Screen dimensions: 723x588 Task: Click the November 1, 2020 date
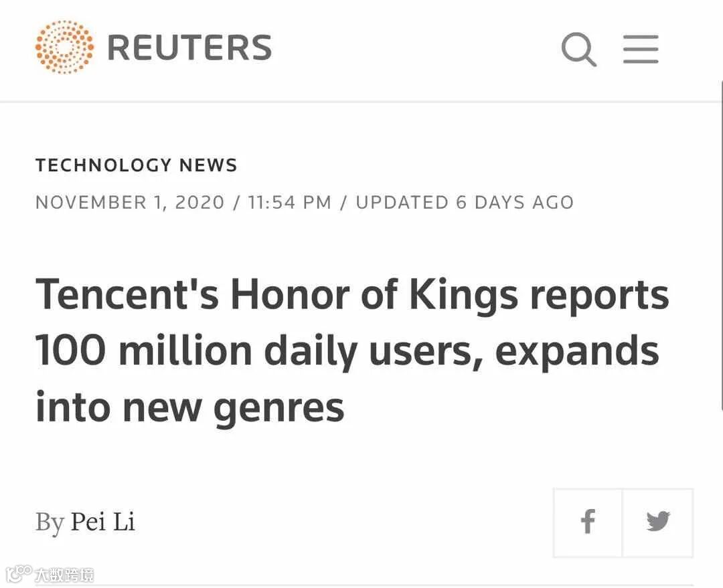click(130, 203)
